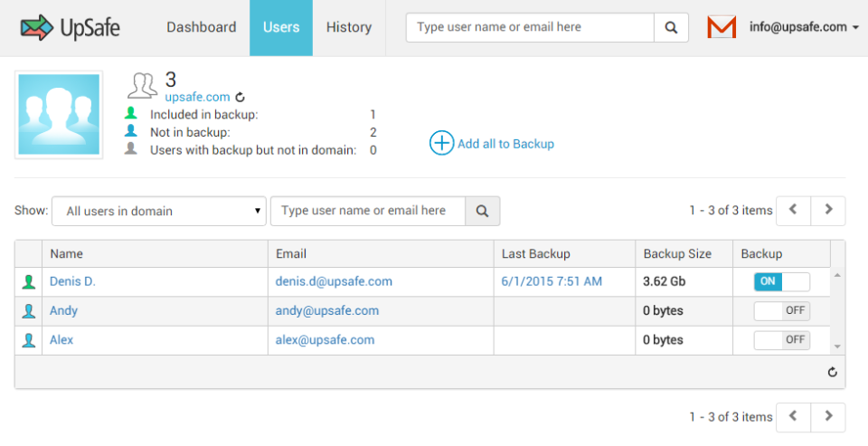Sort by Backup column header
Viewport: 868px width, 446px height.
pos(781,253)
